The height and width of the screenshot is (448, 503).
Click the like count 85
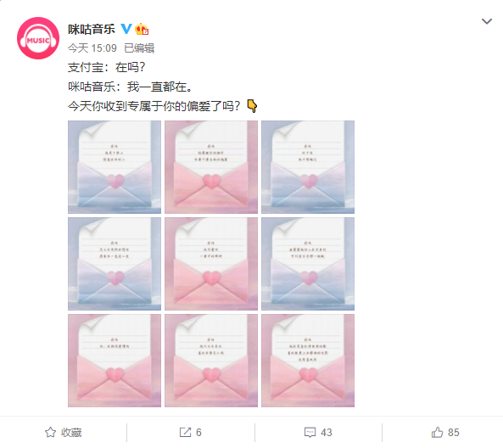tap(453, 432)
